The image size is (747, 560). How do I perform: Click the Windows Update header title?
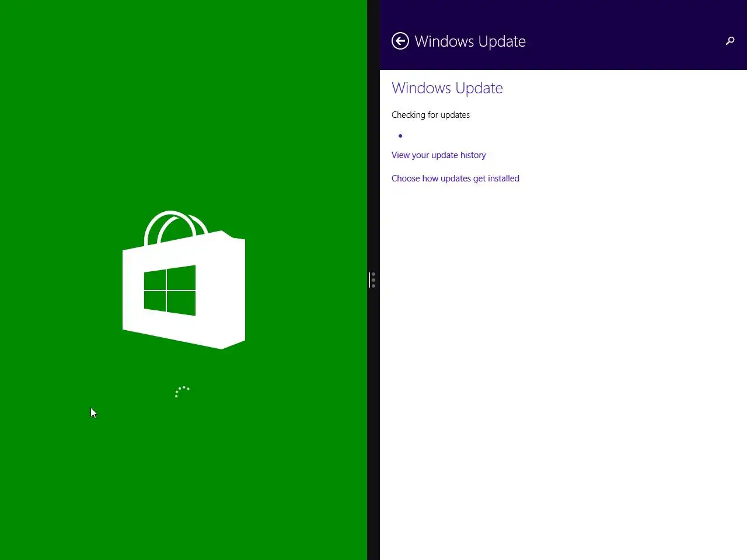tap(470, 41)
